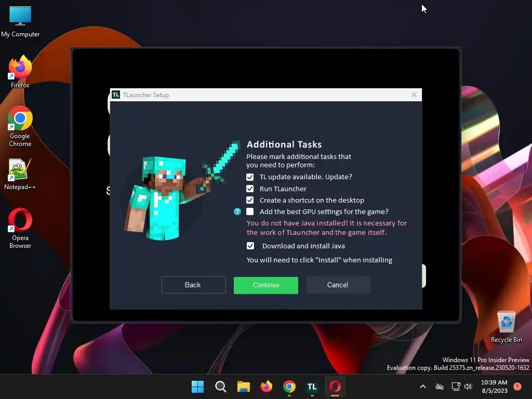This screenshot has width=532, height=399.
Task: Click the Java not installed warning text
Action: pos(327,228)
